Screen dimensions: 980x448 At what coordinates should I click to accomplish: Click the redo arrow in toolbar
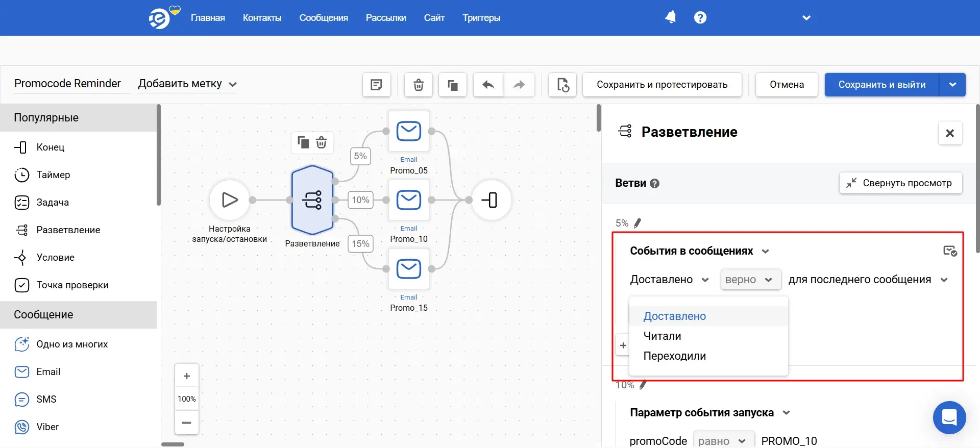click(519, 85)
